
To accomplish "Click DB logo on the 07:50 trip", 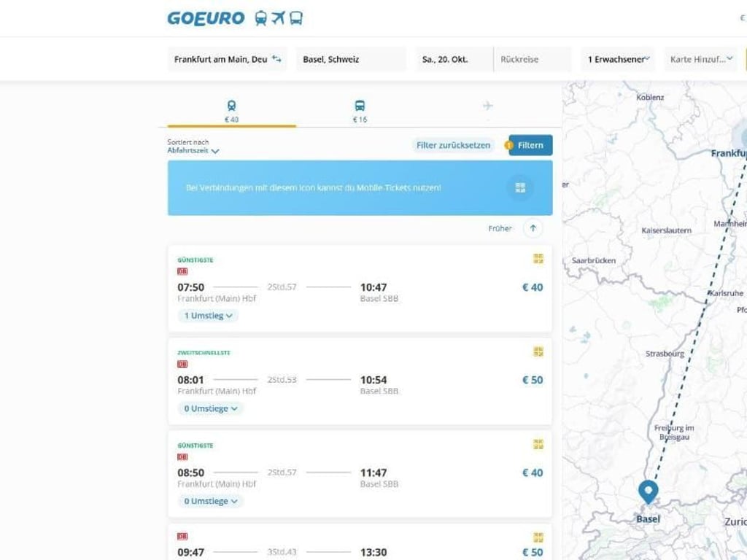I will coord(182,271).
